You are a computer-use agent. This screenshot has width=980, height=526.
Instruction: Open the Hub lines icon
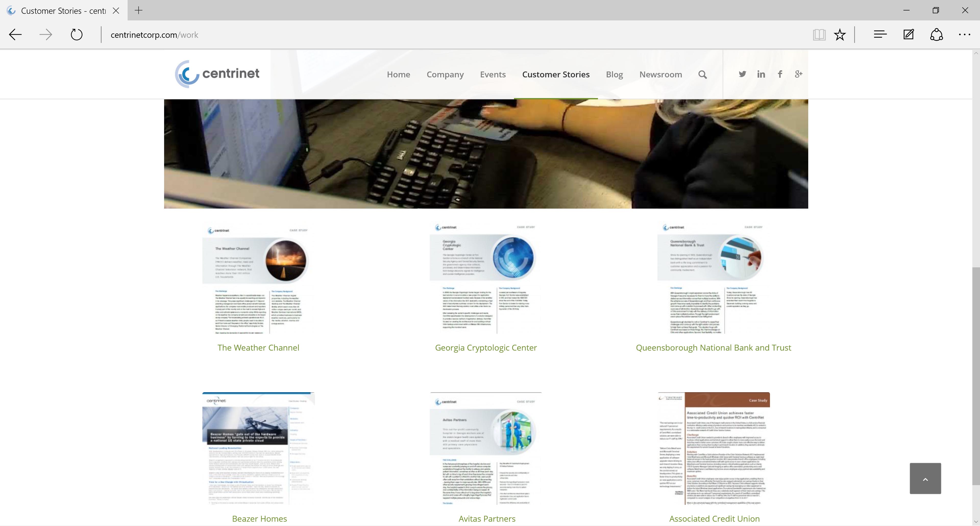(880, 35)
